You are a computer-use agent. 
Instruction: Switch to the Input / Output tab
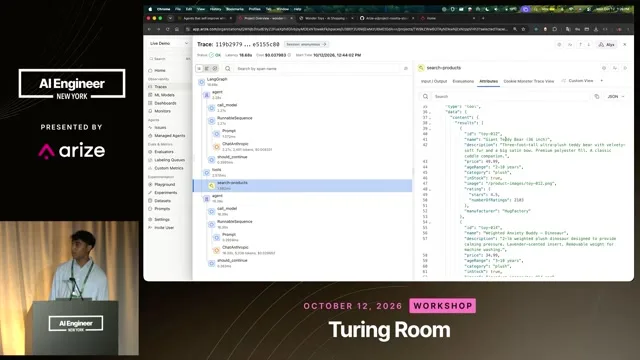coord(433,81)
